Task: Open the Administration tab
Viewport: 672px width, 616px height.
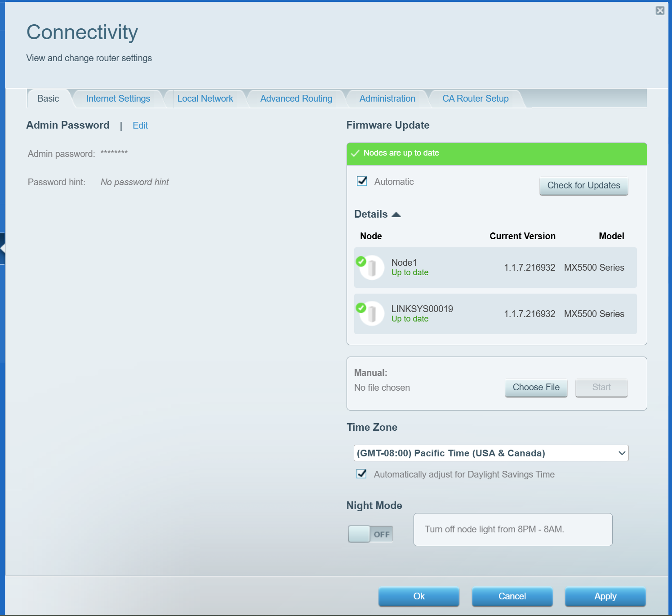Action: coord(387,98)
